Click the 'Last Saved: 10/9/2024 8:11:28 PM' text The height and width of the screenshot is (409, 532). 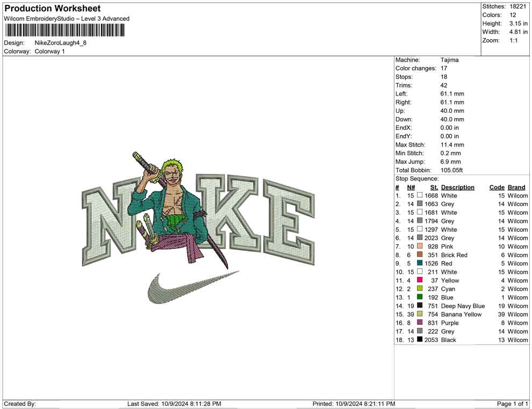tap(174, 404)
